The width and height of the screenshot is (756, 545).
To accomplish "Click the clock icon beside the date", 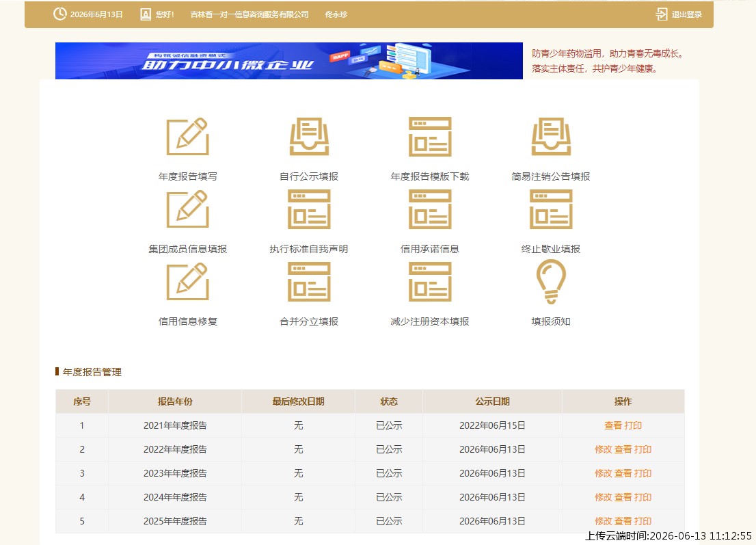I will 59,14.
